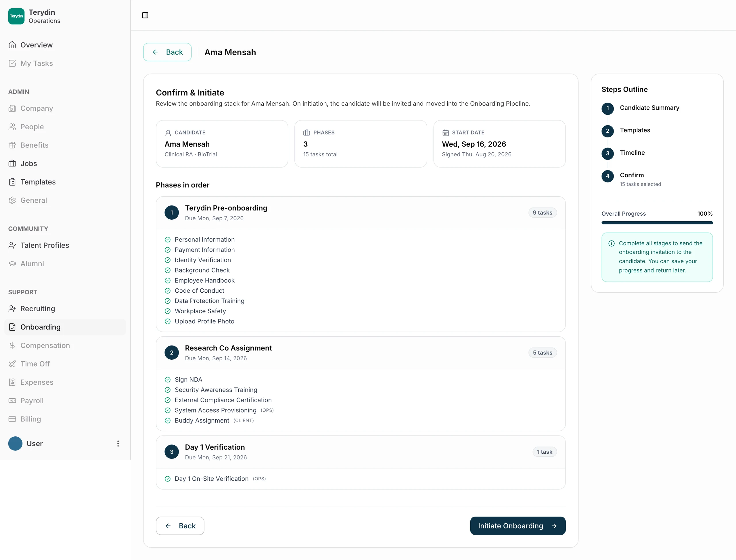Click Research Co Assignment phase header
Viewport: 736px width, 560px height.
pos(361,353)
